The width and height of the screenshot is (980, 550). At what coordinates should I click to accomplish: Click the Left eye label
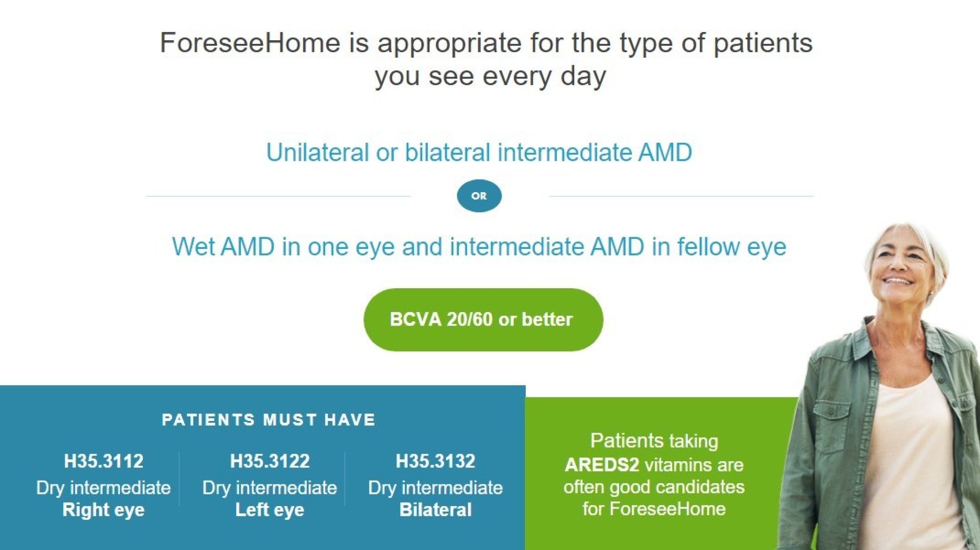point(269,510)
